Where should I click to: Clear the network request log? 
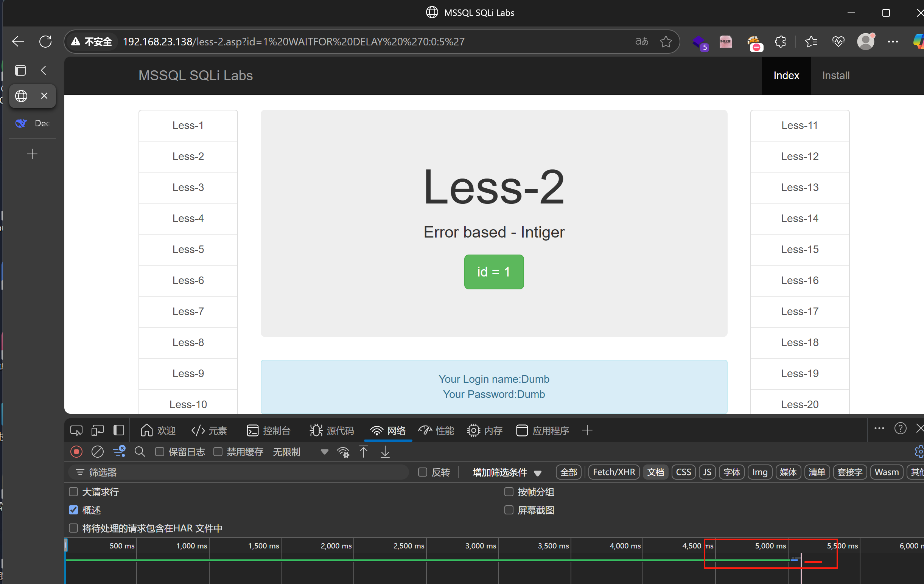97,452
